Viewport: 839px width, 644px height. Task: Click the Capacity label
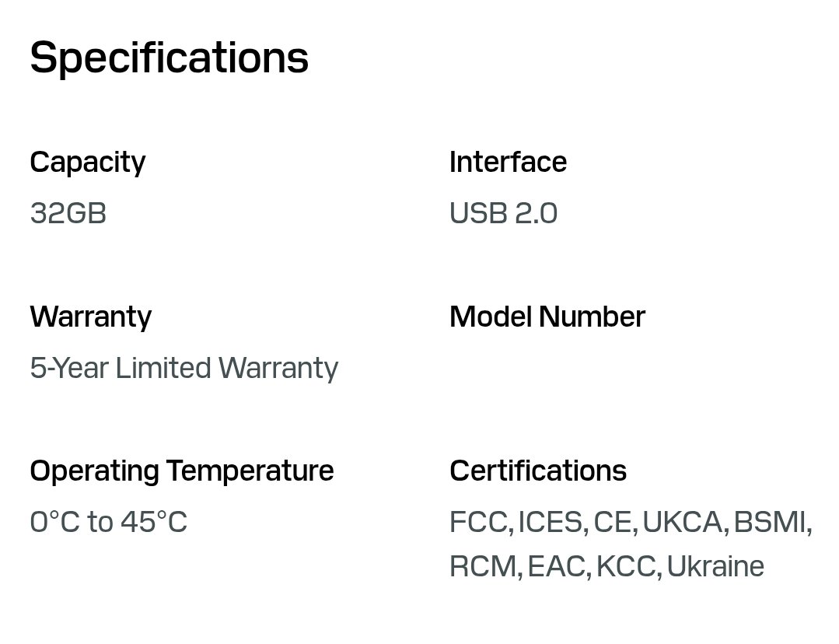pos(87,163)
